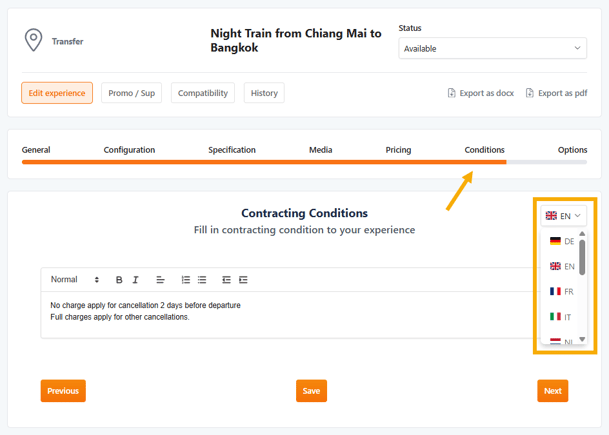The width and height of the screenshot is (609, 435).
Task: Click the text alignment icon
Action: 160,280
